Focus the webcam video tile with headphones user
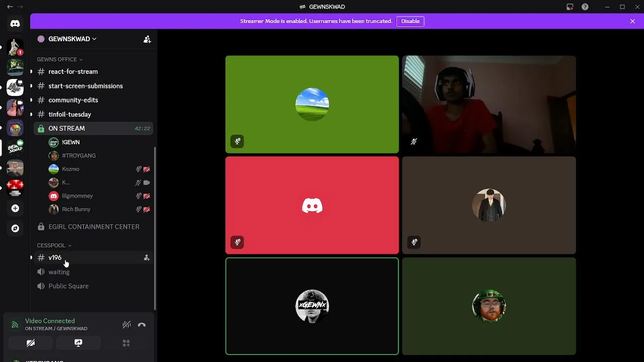Viewport: 644px width, 362px height. (x=489, y=105)
